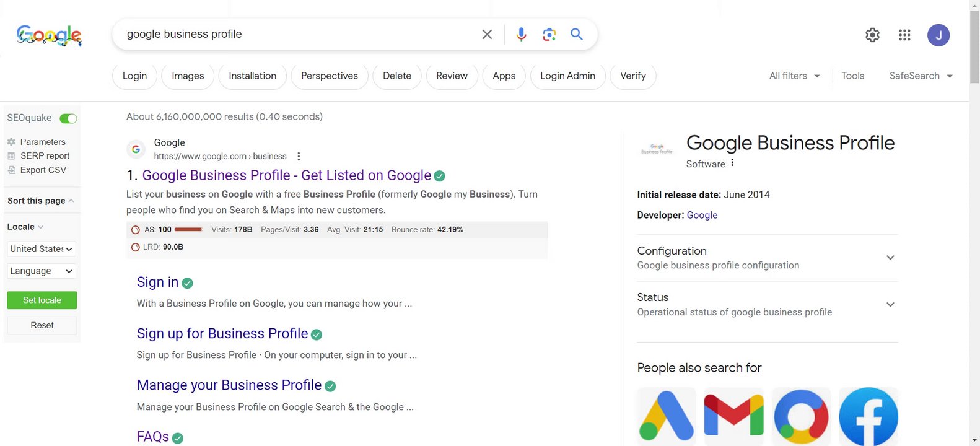Select the Perspectives filter chip

(329, 76)
